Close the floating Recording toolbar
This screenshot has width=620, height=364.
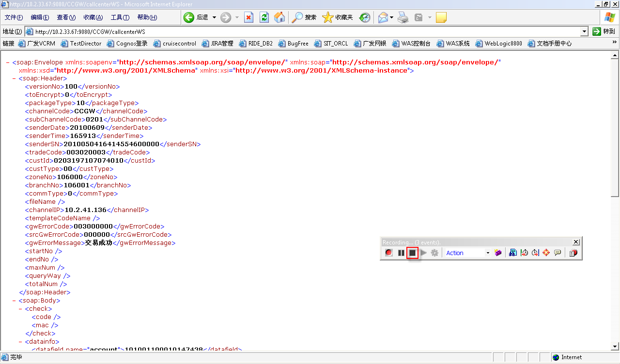coord(576,242)
